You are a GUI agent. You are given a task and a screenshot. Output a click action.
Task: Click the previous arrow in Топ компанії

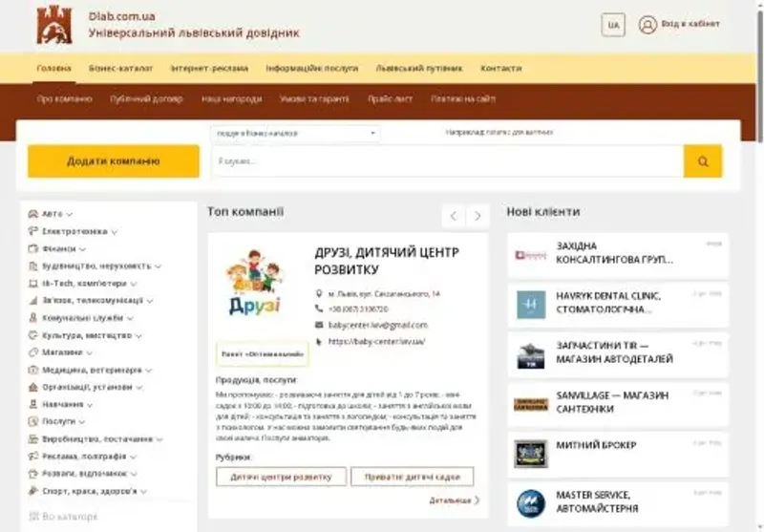[x=453, y=216]
